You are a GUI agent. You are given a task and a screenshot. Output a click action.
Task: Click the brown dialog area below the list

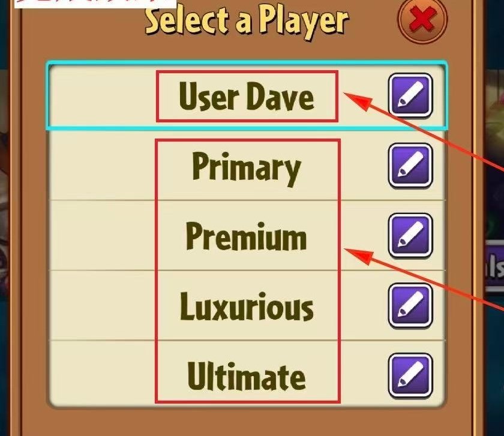point(247,422)
